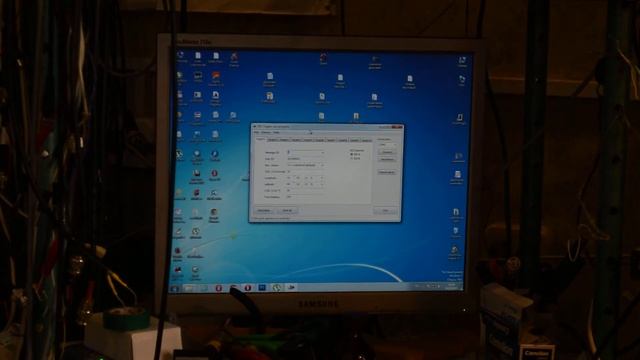640x360 pixels.
Task: Open the red Opera shortcut on the desktop
Action: (x=214, y=175)
